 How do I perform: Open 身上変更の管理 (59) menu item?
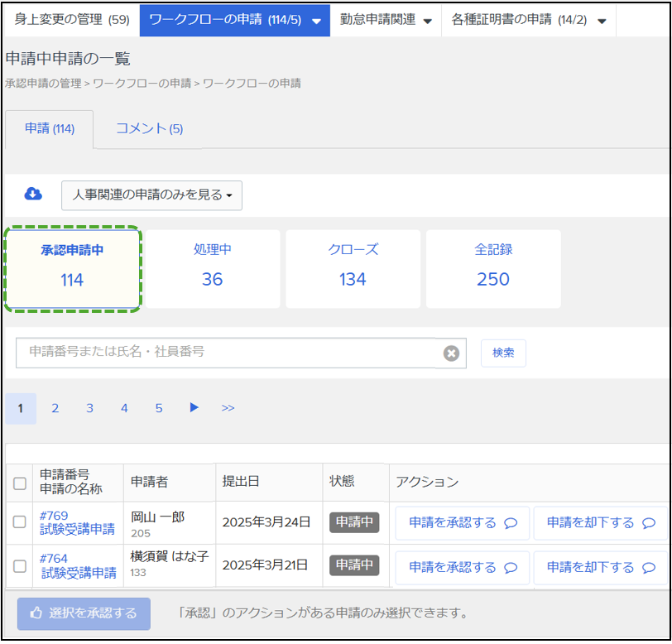pos(71,19)
